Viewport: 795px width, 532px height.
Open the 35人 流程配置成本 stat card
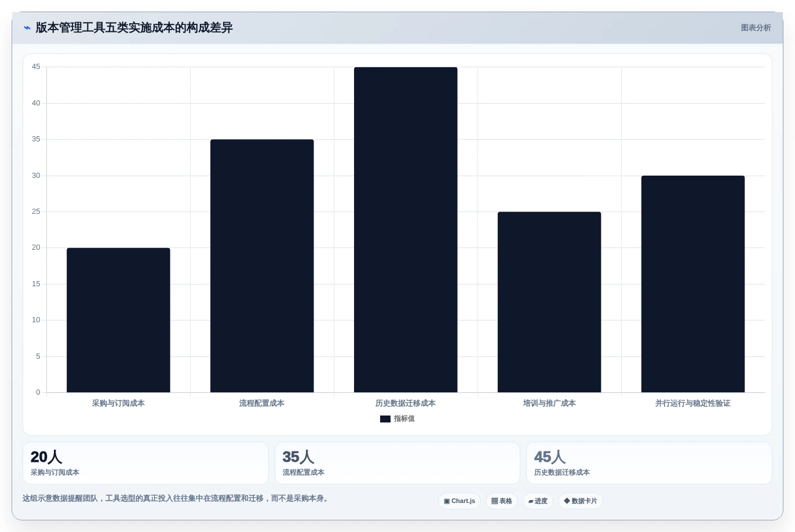[397, 463]
